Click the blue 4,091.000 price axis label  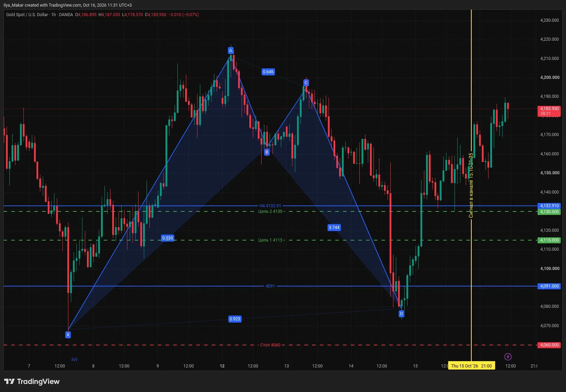pos(549,286)
